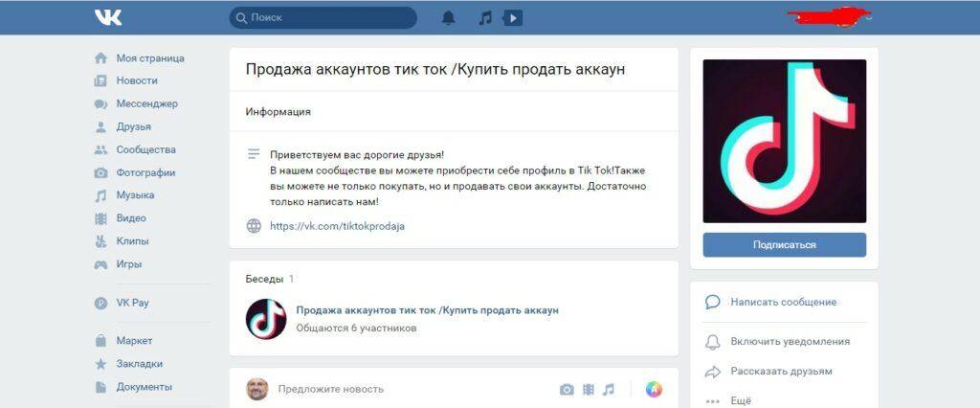
Task: Click the round colorful poster icon
Action: coord(654,389)
